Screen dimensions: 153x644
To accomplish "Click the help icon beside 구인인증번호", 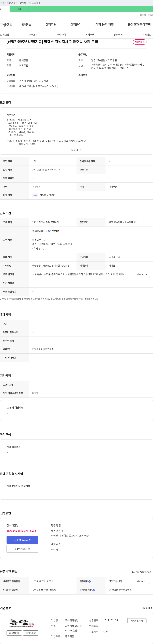I will 94,590.
